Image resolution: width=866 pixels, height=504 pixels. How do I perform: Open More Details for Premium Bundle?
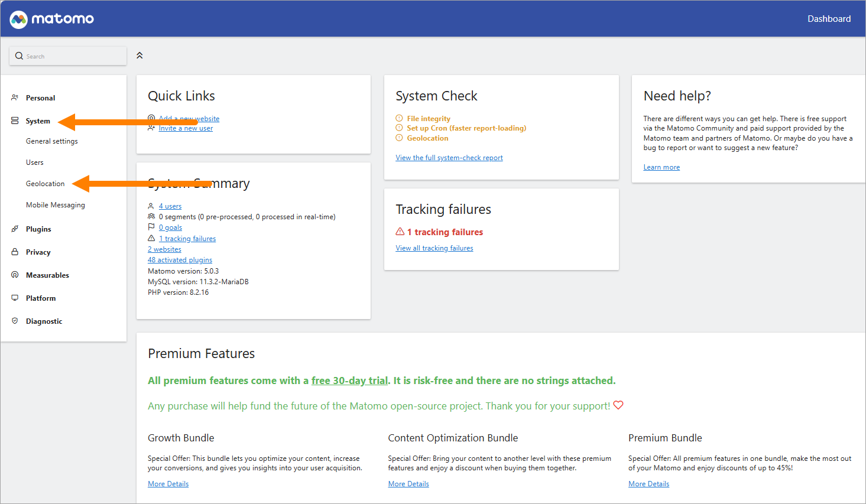coord(649,484)
